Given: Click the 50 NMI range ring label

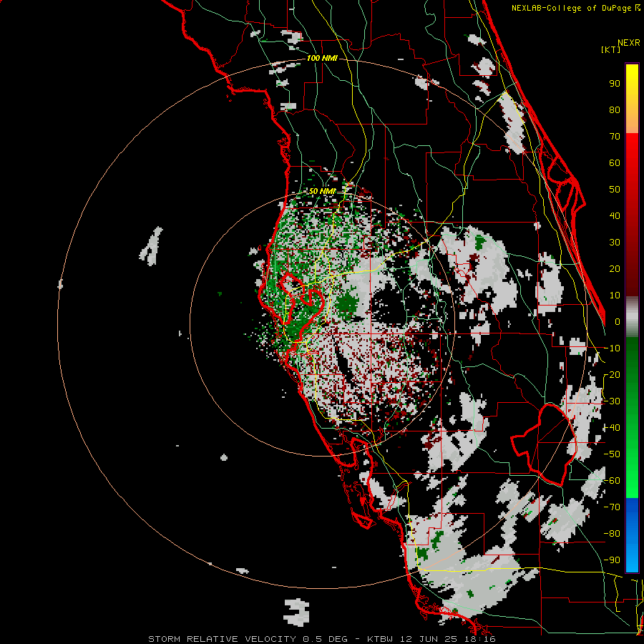Looking at the screenshot, I should click(322, 191).
